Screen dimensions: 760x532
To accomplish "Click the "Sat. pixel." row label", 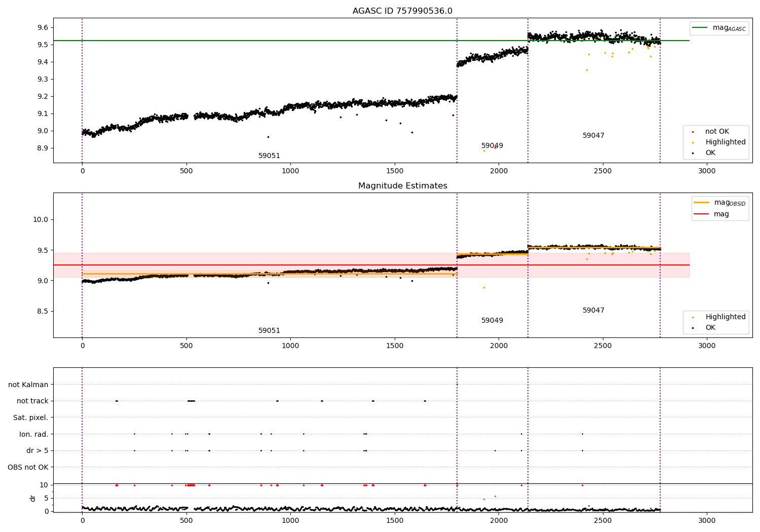I will point(31,417).
